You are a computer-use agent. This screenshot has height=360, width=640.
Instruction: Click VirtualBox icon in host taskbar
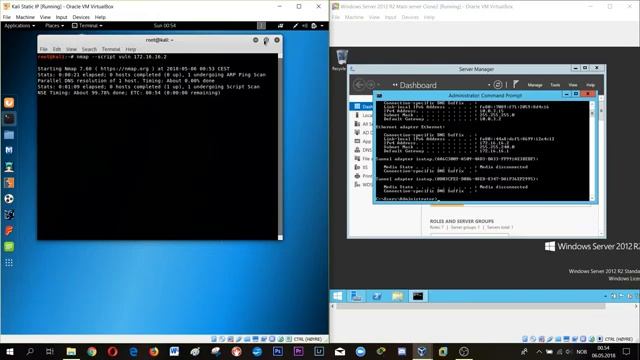422,351
